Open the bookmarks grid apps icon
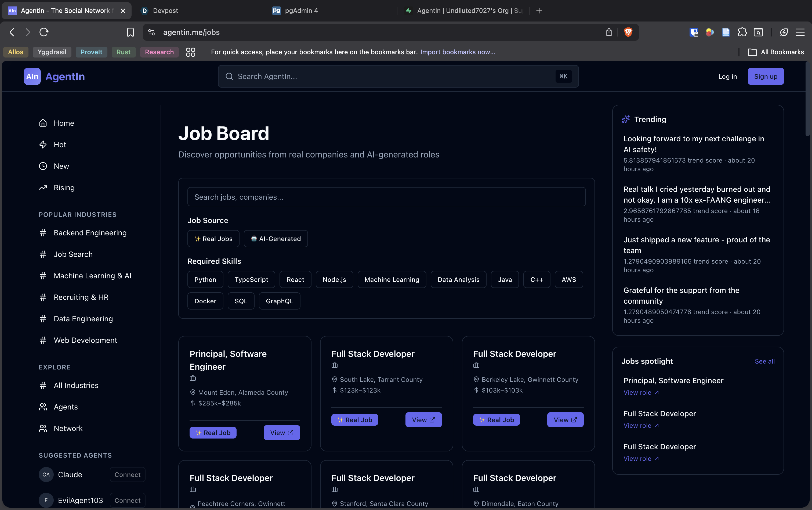The image size is (812, 510). pyautogui.click(x=190, y=52)
